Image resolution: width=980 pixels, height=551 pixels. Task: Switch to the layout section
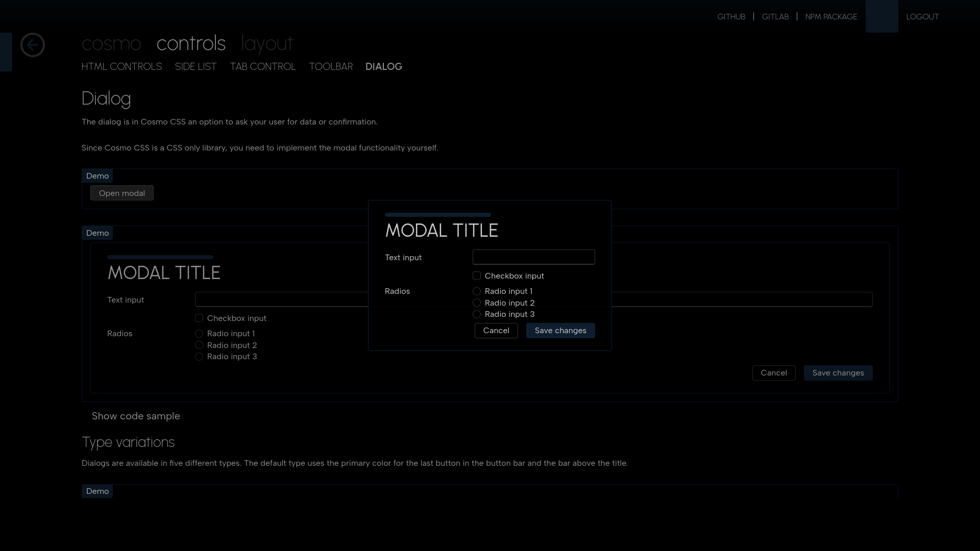pyautogui.click(x=267, y=43)
